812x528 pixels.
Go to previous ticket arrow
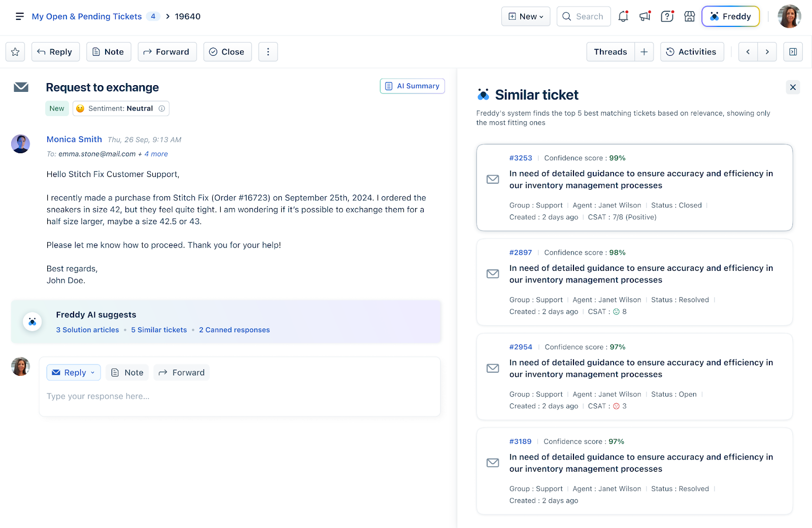748,52
